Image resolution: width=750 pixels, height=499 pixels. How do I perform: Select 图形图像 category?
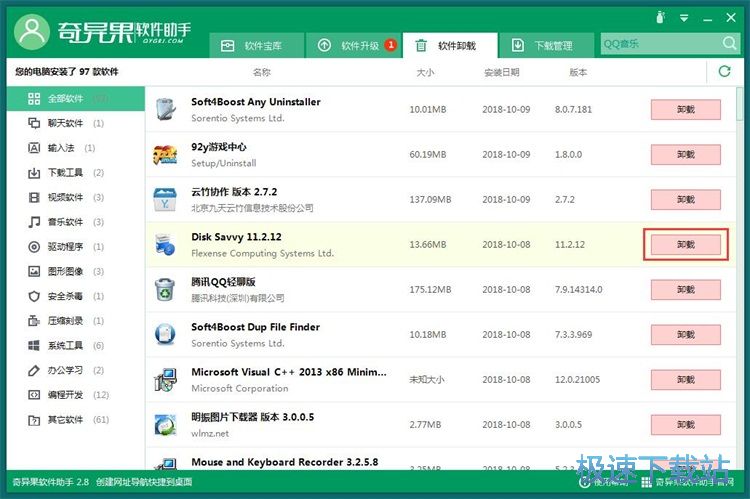click(x=76, y=272)
